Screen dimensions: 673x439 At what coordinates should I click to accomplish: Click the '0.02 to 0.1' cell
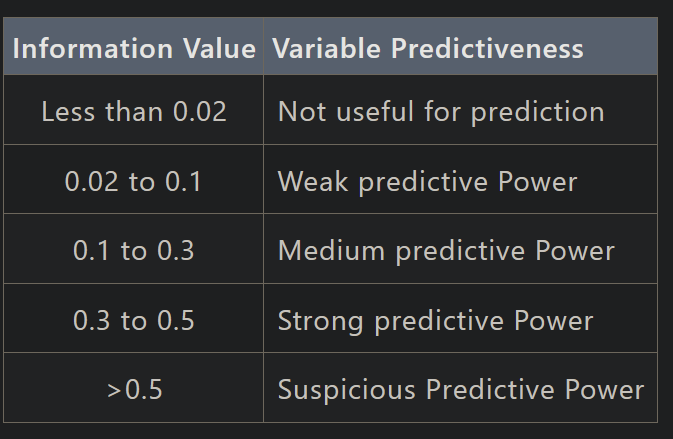(133, 179)
